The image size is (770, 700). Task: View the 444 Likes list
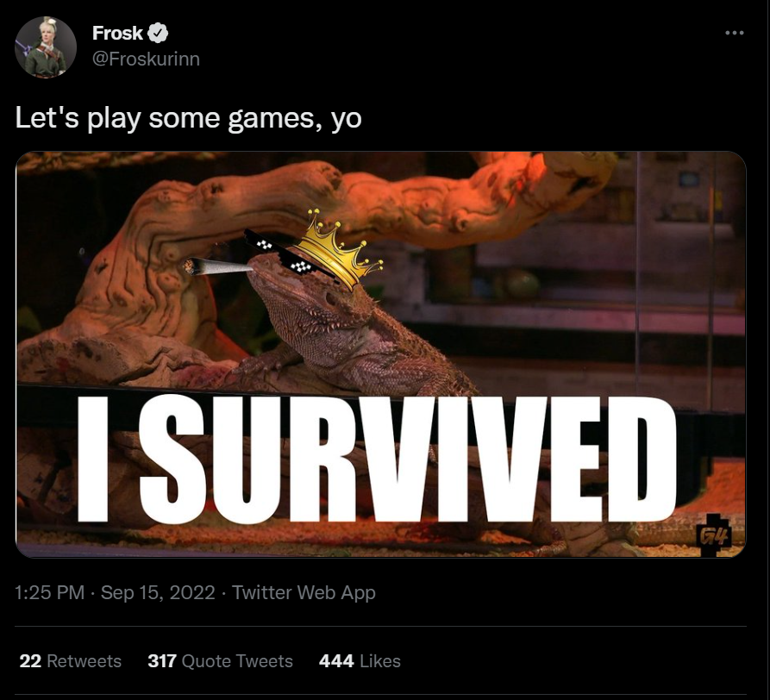pyautogui.click(x=360, y=660)
